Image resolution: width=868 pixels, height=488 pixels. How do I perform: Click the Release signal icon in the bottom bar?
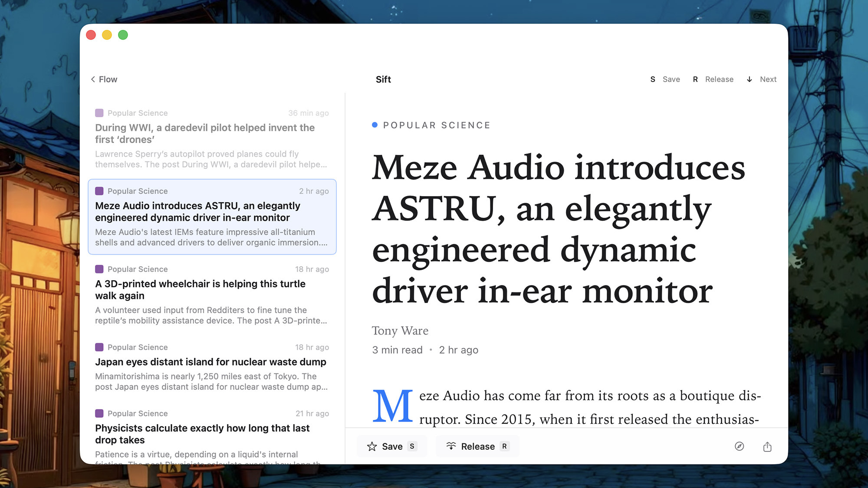click(x=450, y=446)
